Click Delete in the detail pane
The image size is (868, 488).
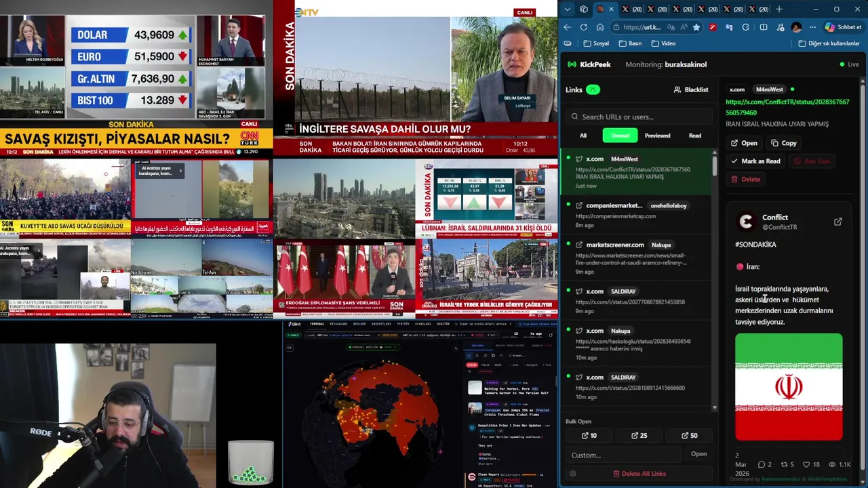(745, 179)
